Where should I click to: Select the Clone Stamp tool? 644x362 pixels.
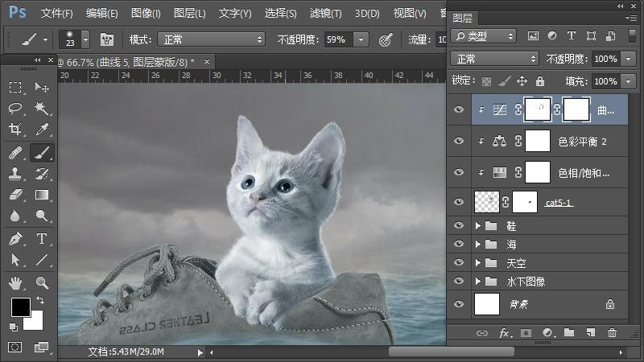click(x=15, y=174)
